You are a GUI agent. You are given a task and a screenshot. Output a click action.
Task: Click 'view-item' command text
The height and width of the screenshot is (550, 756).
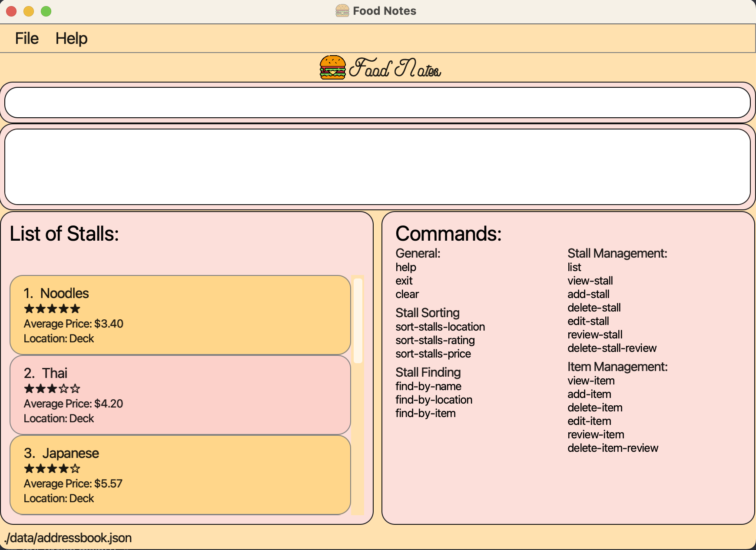(591, 381)
